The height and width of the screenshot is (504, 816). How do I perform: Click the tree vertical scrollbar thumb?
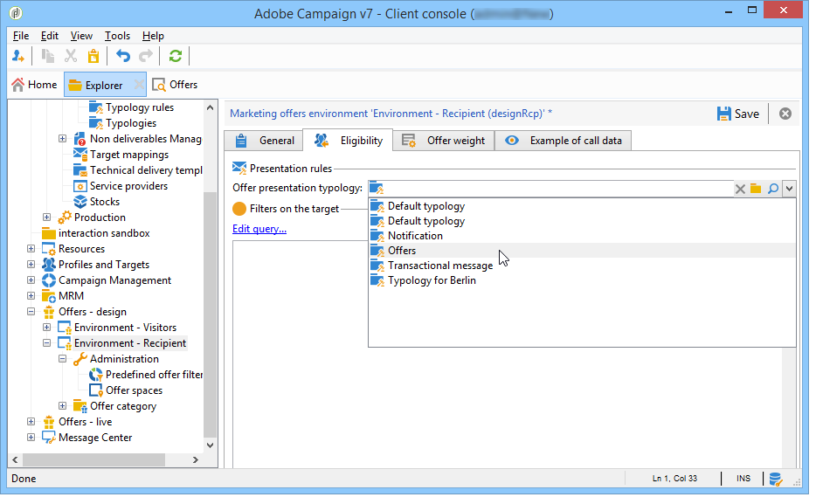point(210,314)
